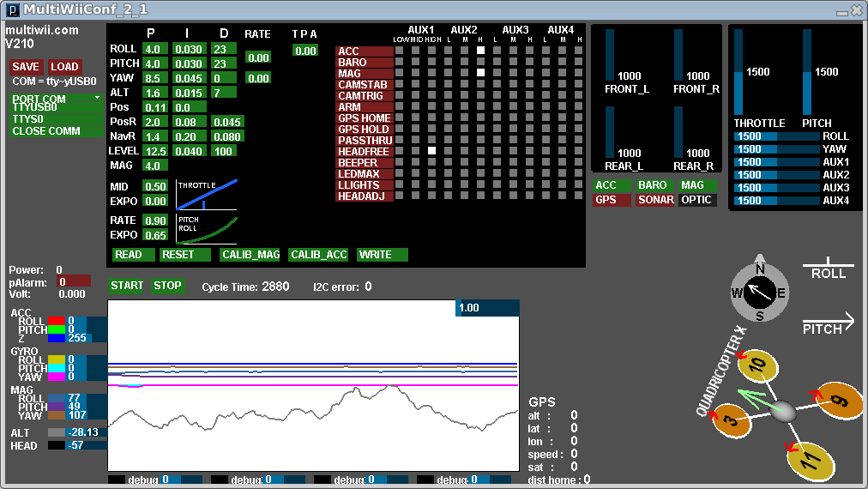Click the compass heading indicator
868x489 pixels.
point(759,293)
